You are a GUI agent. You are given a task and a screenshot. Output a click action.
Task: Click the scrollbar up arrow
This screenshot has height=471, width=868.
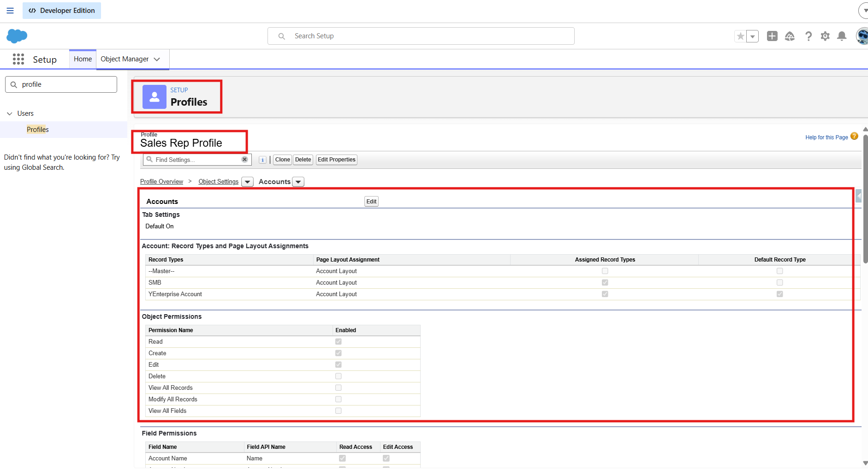pyautogui.click(x=865, y=130)
